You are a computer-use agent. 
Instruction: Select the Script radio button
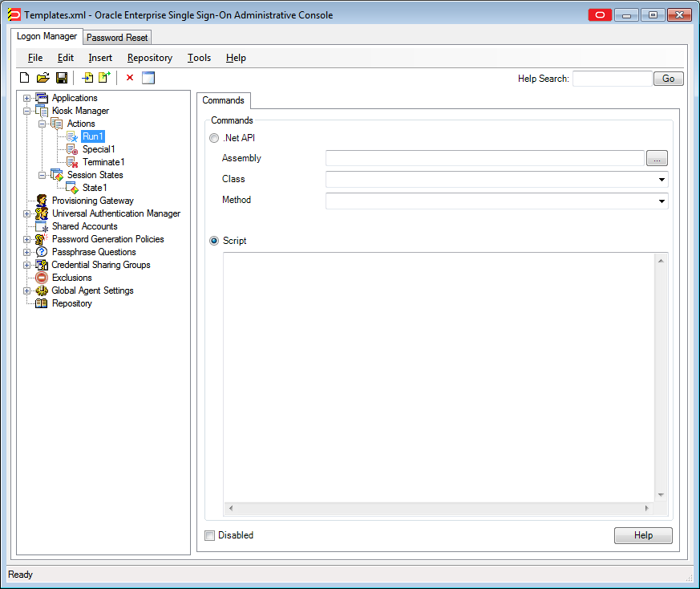(x=214, y=241)
